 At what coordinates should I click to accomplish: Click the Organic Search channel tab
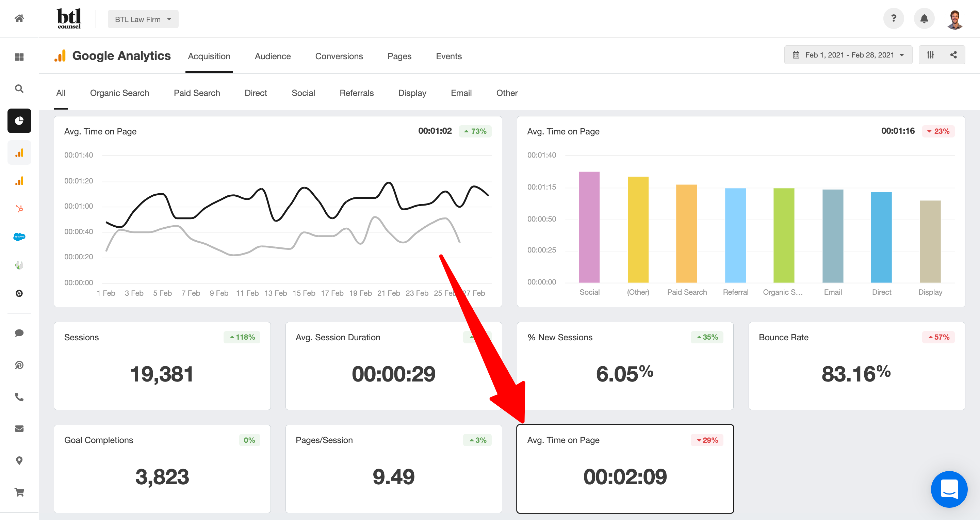coord(120,93)
